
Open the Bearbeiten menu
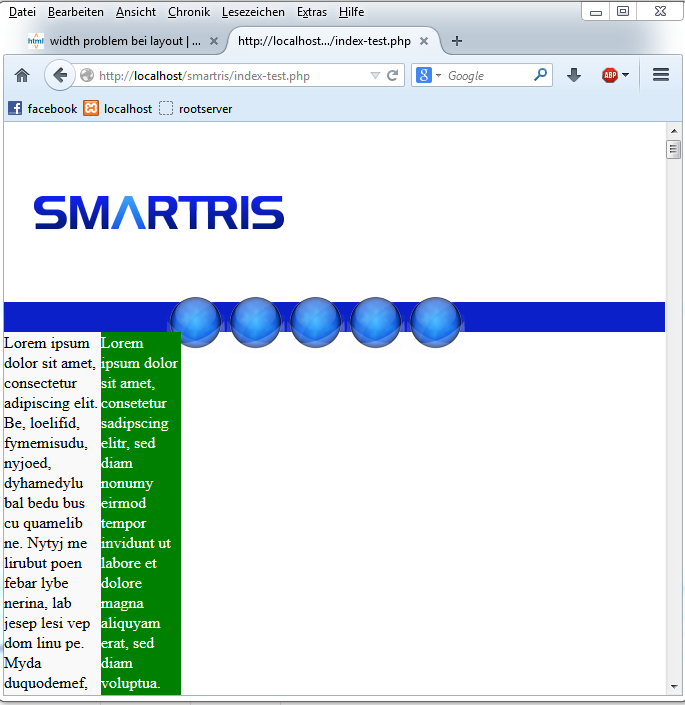coord(76,12)
